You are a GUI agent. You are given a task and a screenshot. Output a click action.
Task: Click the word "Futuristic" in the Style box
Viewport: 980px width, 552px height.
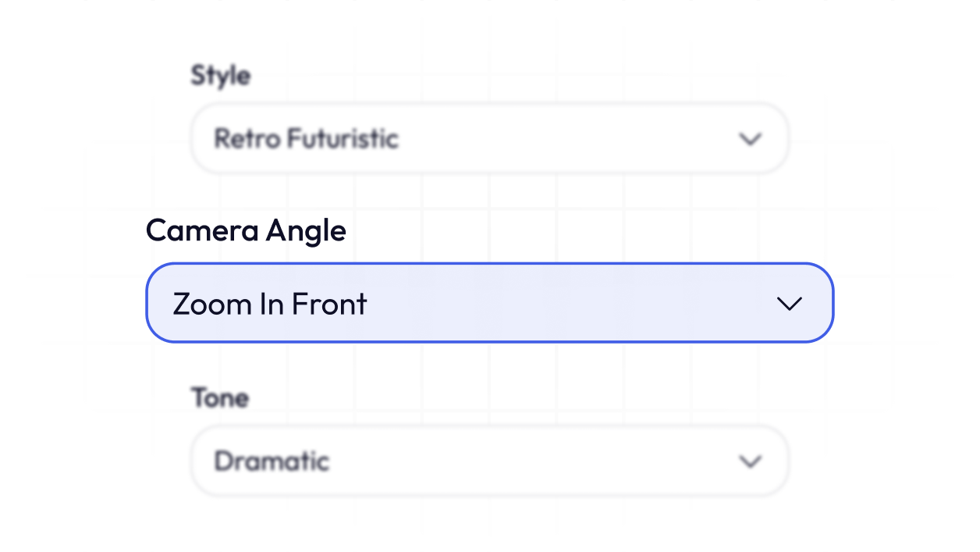click(x=343, y=139)
